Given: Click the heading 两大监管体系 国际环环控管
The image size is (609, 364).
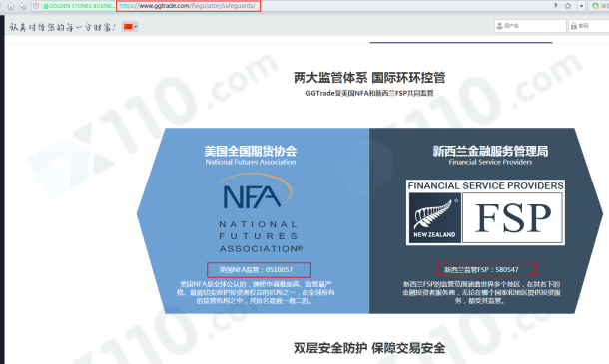Looking at the screenshot, I should tap(369, 78).
